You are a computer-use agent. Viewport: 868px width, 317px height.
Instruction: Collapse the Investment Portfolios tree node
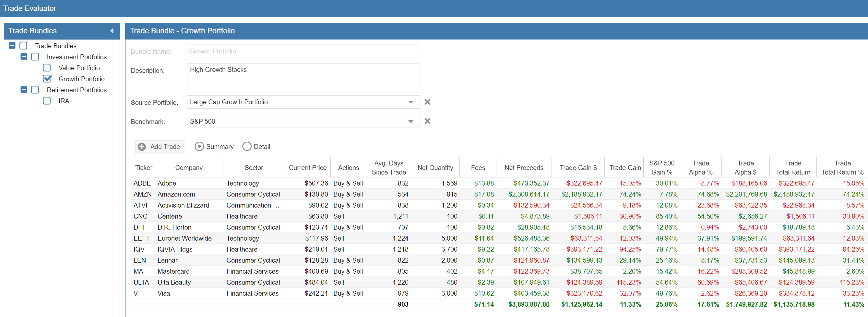[x=24, y=57]
